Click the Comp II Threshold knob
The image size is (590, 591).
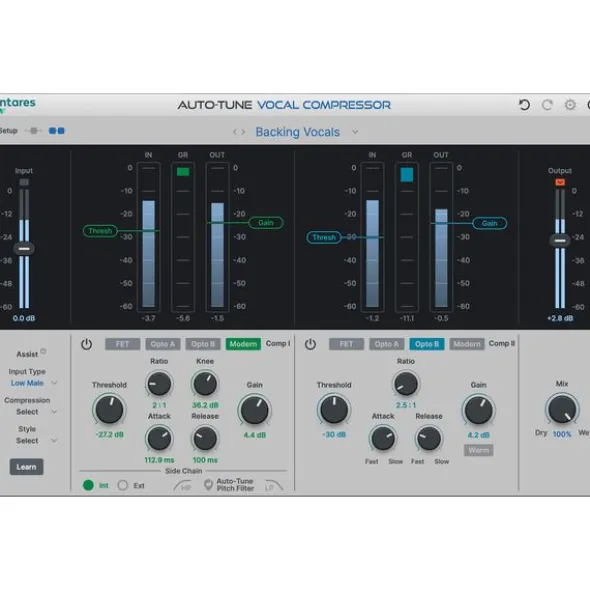pyautogui.click(x=334, y=409)
